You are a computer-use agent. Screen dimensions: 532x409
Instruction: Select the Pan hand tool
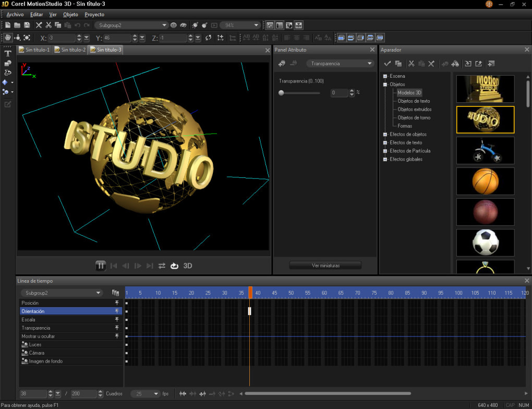pos(8,37)
